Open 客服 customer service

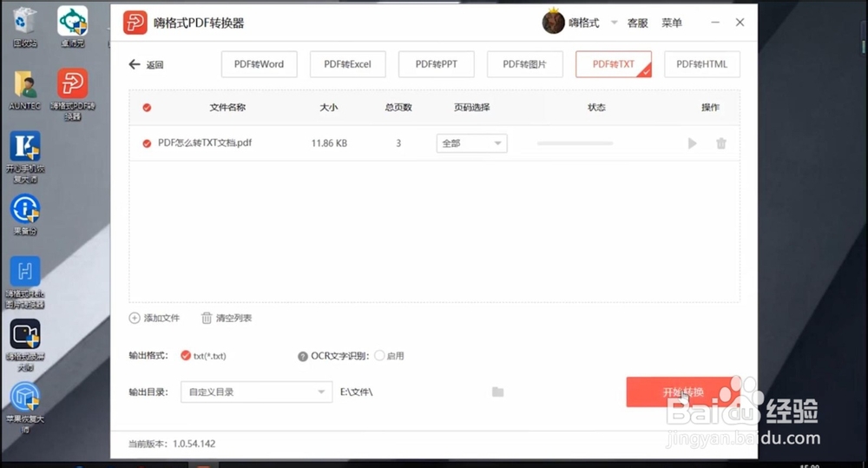tap(637, 23)
